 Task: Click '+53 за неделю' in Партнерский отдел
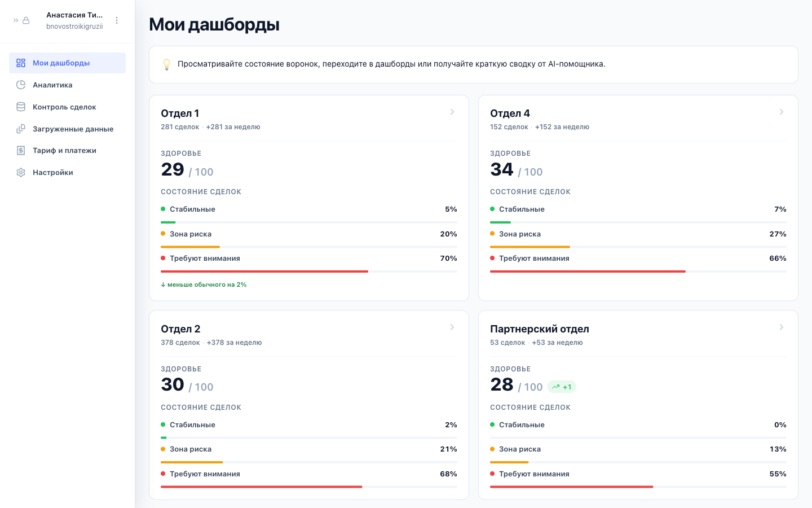557,343
